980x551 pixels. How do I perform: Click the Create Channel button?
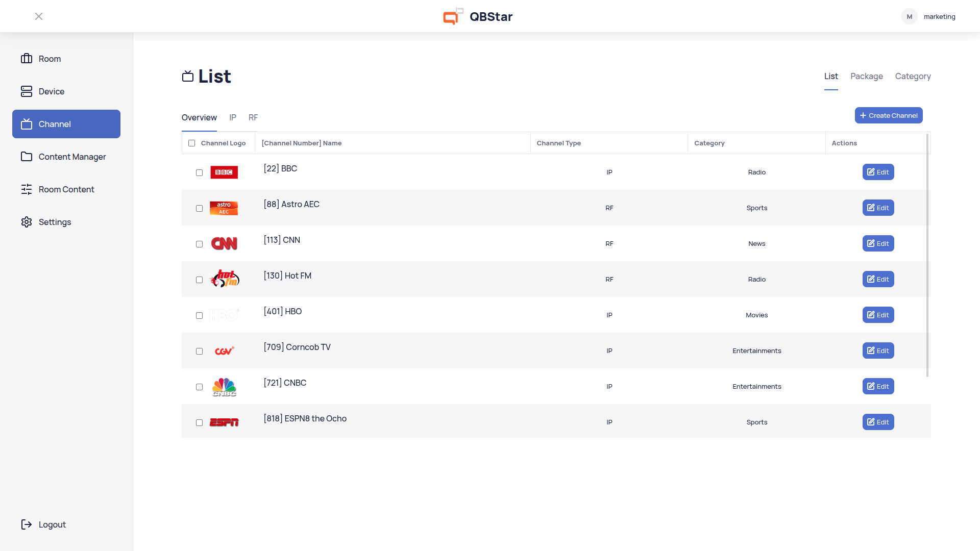888,115
